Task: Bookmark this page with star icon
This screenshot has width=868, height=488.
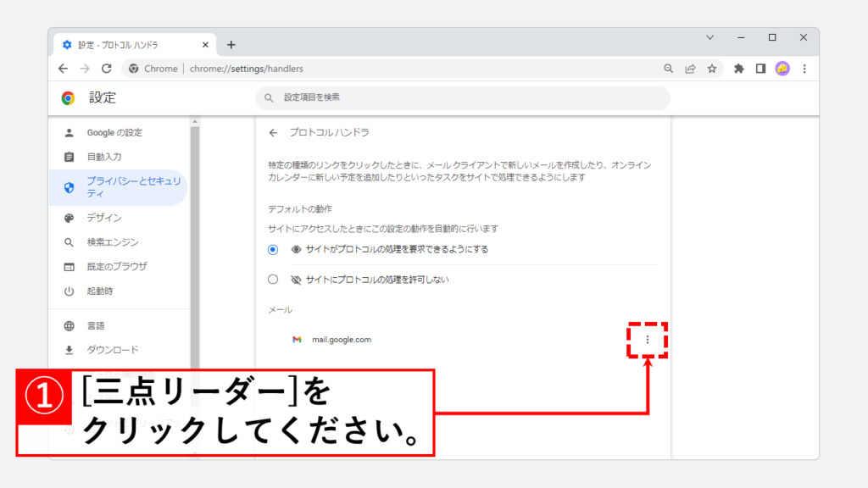Action: [x=712, y=69]
